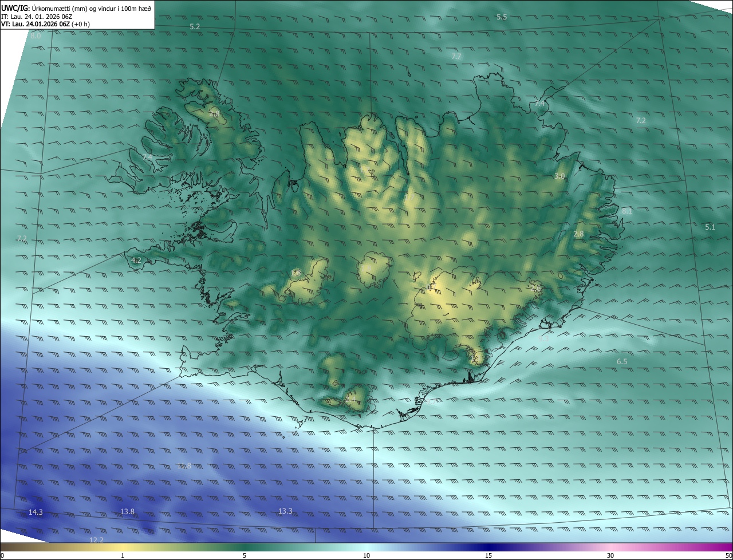
Task: Click the color scale tick label 30
Action: (x=610, y=555)
